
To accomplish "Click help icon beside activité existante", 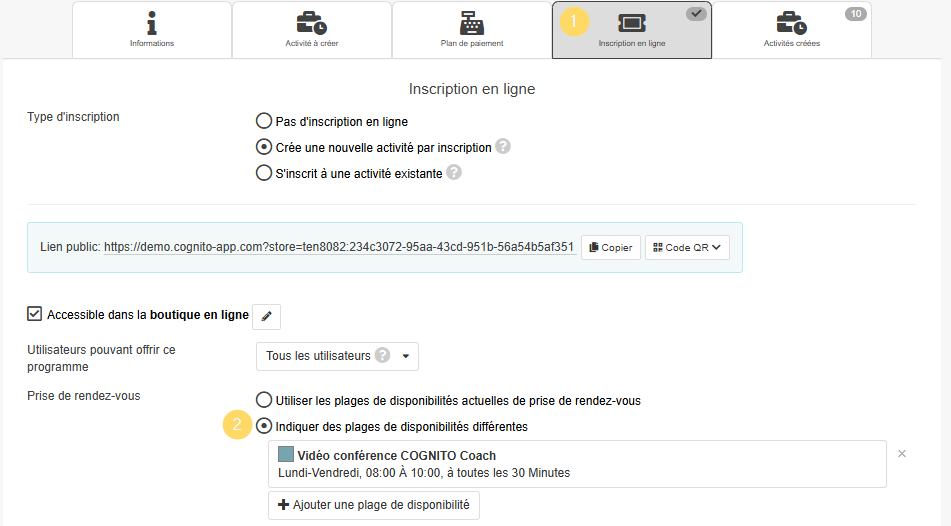I will click(x=453, y=173).
